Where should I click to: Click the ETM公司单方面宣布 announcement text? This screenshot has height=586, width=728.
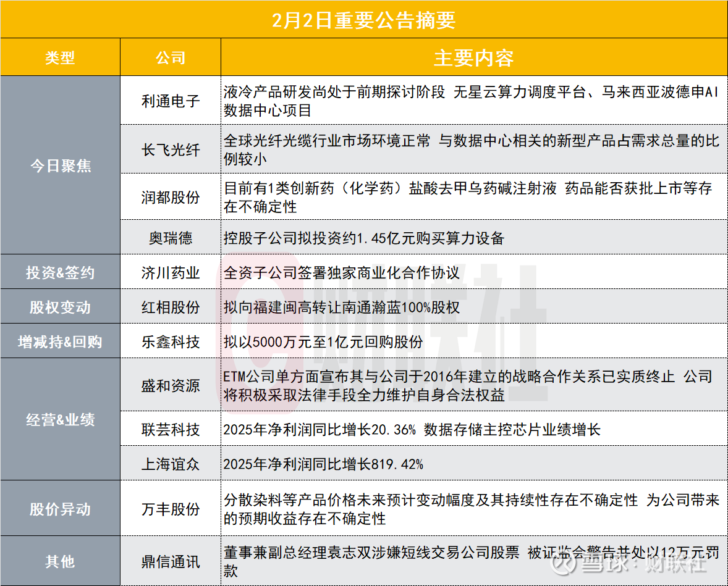[x=468, y=385]
